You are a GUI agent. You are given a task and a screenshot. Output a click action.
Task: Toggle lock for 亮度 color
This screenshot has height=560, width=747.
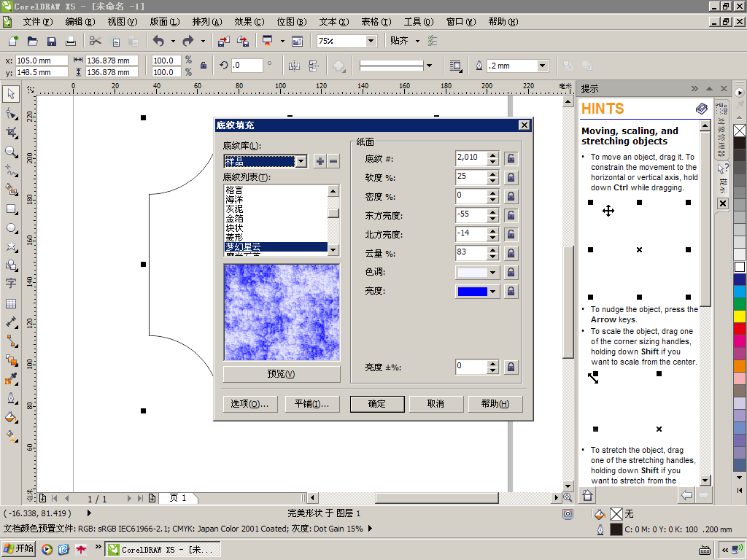[x=511, y=291]
